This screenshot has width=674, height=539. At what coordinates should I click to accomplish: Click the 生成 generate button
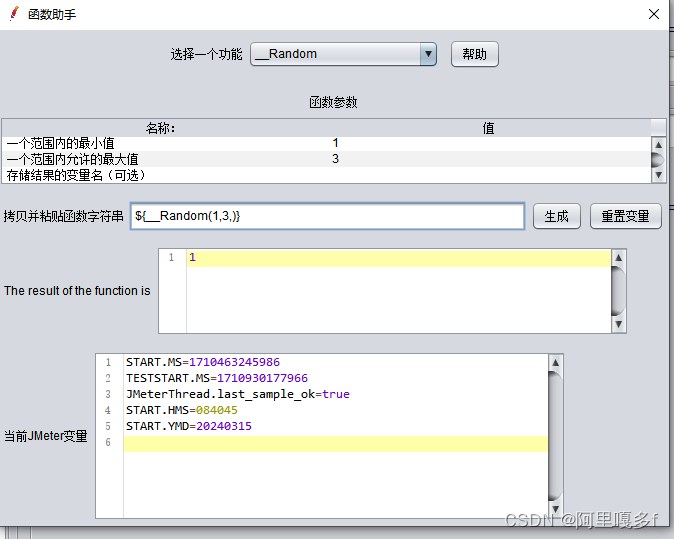pyautogui.click(x=557, y=216)
